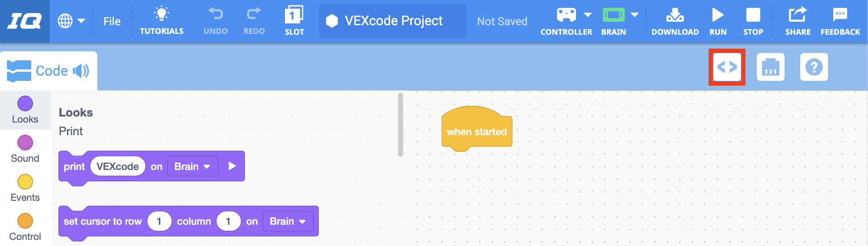Open the File menu
The height and width of the screenshot is (246, 868).
click(112, 21)
